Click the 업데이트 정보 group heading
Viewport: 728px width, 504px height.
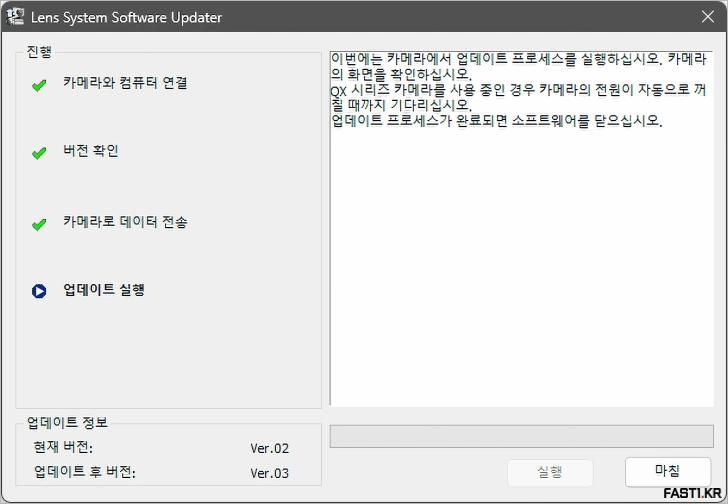67,422
